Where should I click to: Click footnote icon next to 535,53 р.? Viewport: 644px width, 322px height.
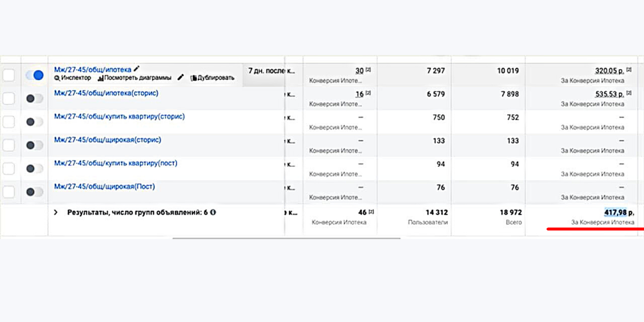pos(628,93)
